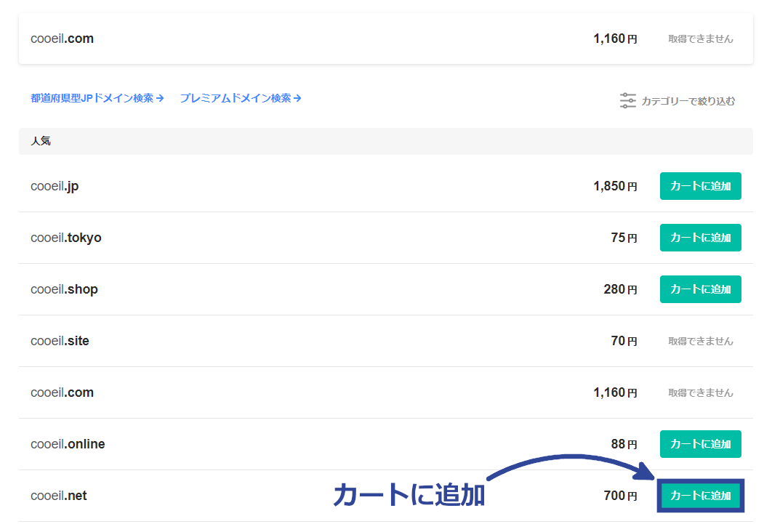This screenshot has width=772, height=532.
Task: Add cooeil.online to cart
Action: pos(700,444)
